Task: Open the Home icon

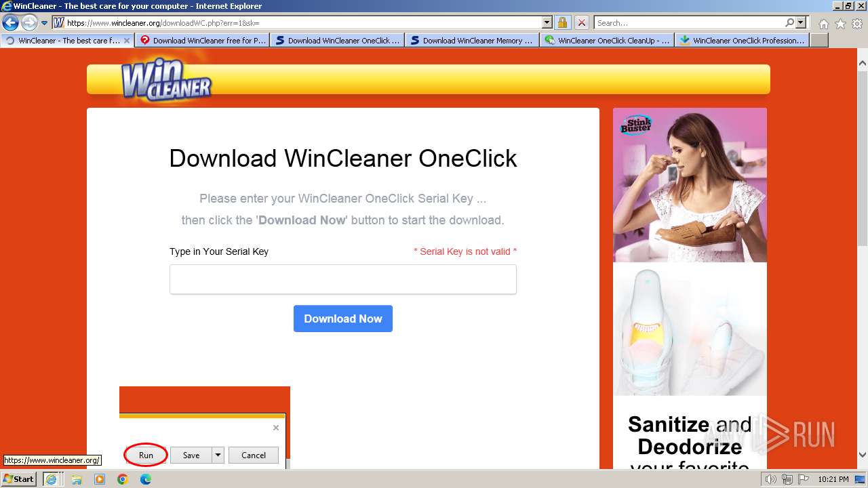Action: (x=823, y=24)
